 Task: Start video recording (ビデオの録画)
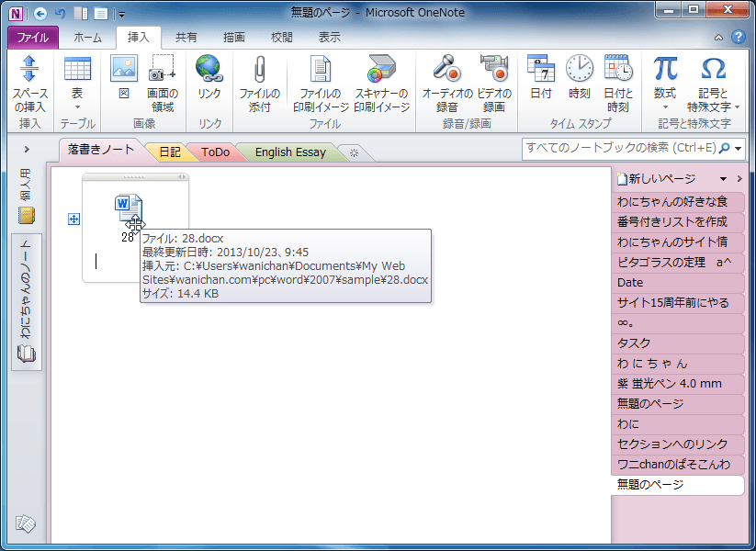pyautogui.click(x=494, y=84)
